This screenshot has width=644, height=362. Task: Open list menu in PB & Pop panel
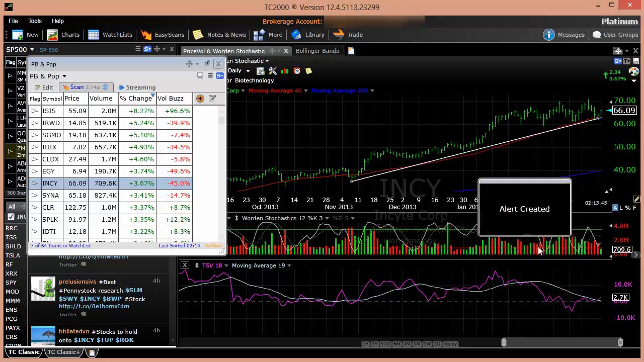[210, 76]
